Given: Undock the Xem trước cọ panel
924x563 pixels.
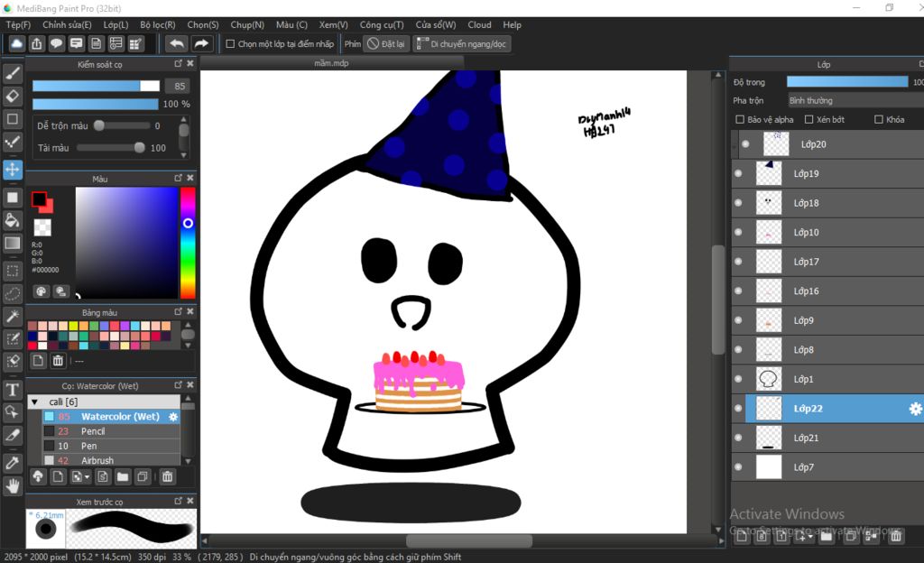Looking at the screenshot, I should point(178,501).
